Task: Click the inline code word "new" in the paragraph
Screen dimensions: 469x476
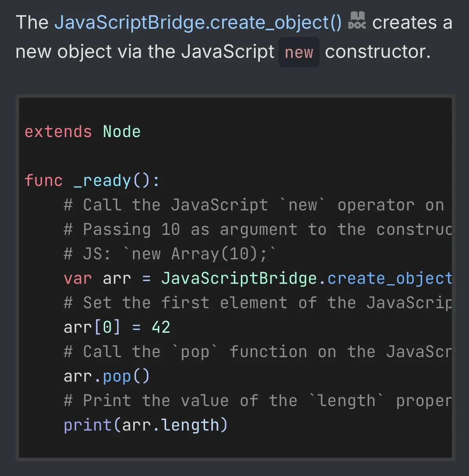Action: click(x=299, y=52)
